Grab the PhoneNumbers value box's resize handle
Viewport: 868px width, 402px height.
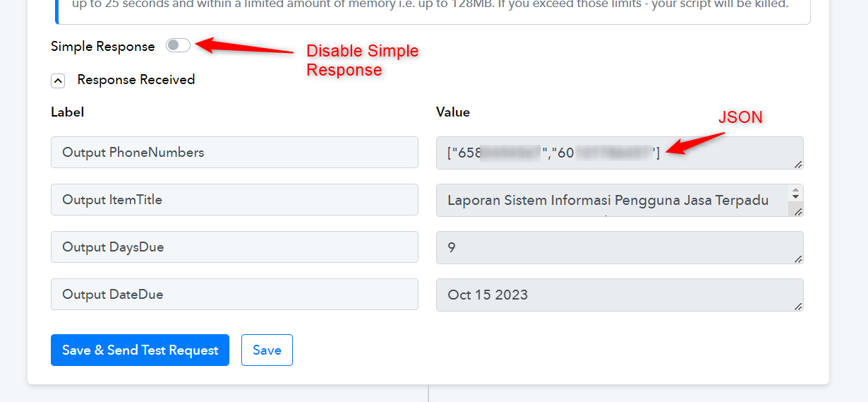[x=798, y=164]
